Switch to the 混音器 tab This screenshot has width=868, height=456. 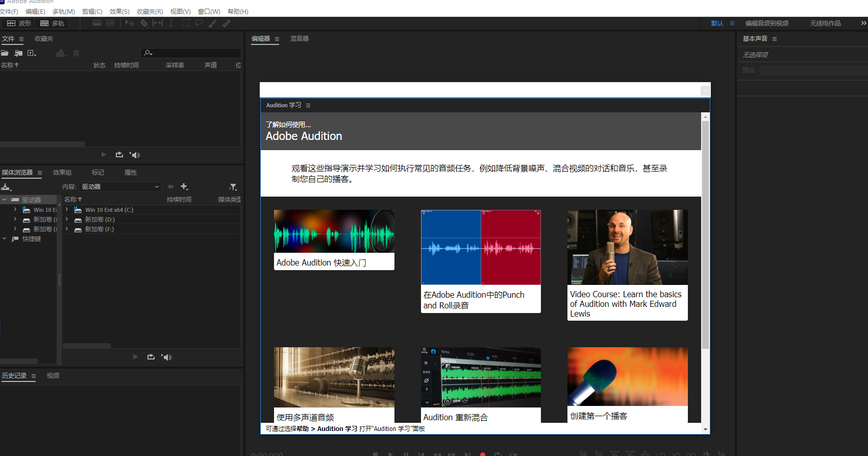pyautogui.click(x=300, y=39)
